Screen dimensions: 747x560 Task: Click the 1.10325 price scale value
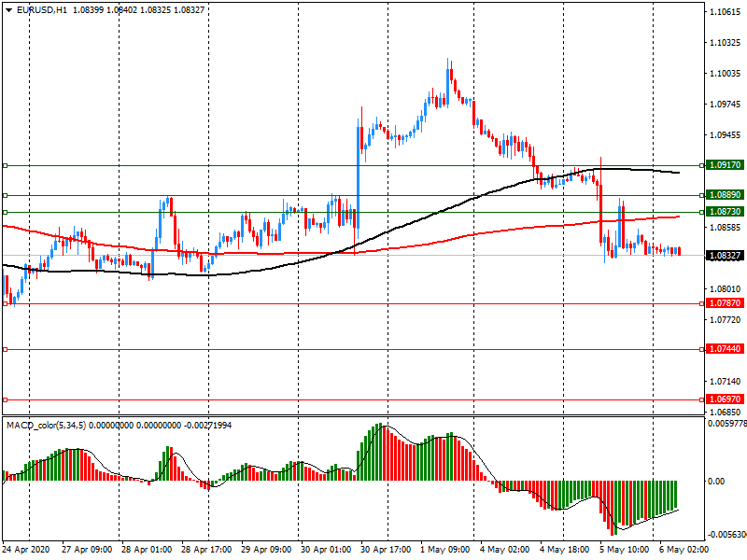[726, 43]
